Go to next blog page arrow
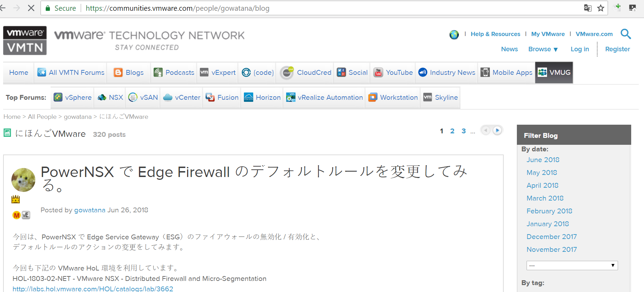 (x=497, y=130)
